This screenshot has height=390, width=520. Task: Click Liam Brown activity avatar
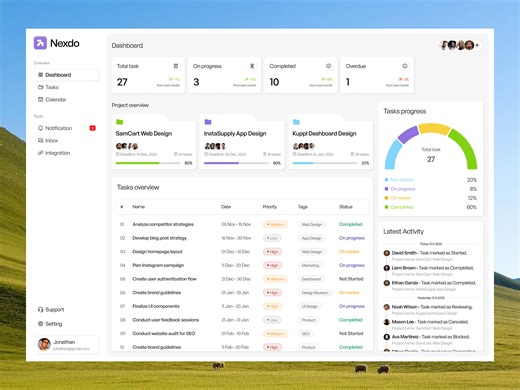tap(387, 268)
